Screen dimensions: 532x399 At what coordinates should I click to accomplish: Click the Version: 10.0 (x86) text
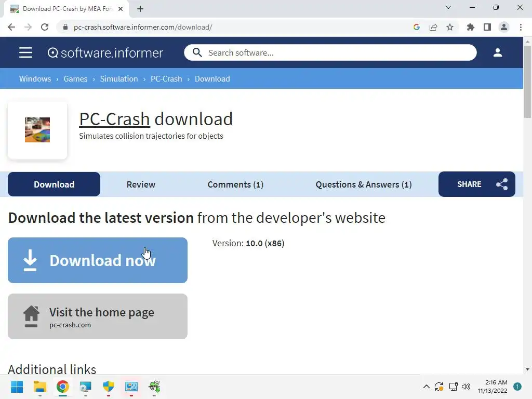[248, 243]
